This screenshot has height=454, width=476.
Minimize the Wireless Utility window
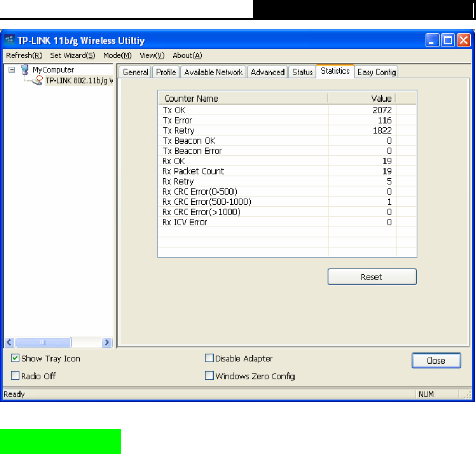point(432,40)
